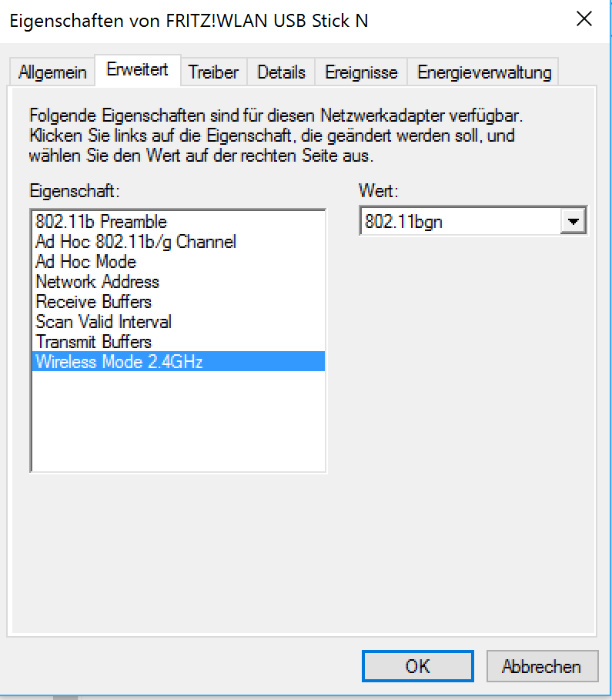The image size is (612, 700).
Task: Close the Eigenschaften dialog window
Action: (x=584, y=19)
